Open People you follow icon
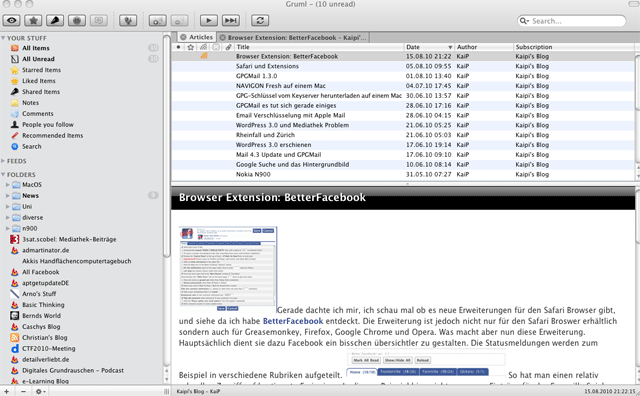The image size is (640, 396). pyautogui.click(x=15, y=125)
